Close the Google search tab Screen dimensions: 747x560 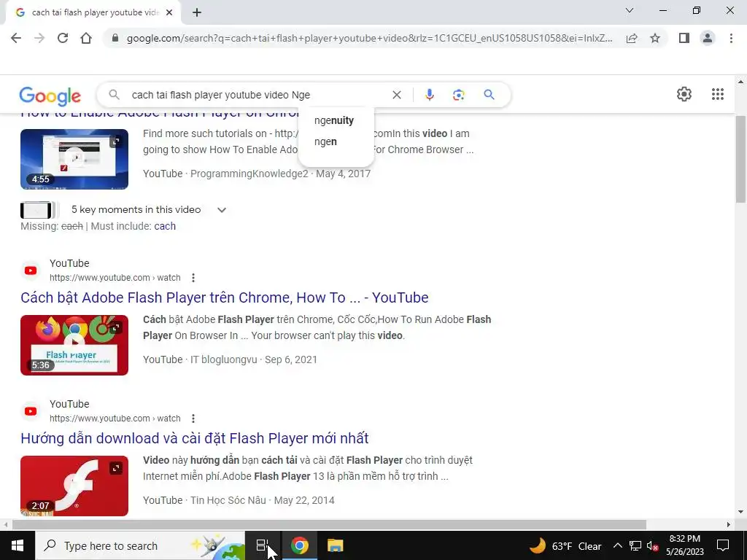click(169, 13)
